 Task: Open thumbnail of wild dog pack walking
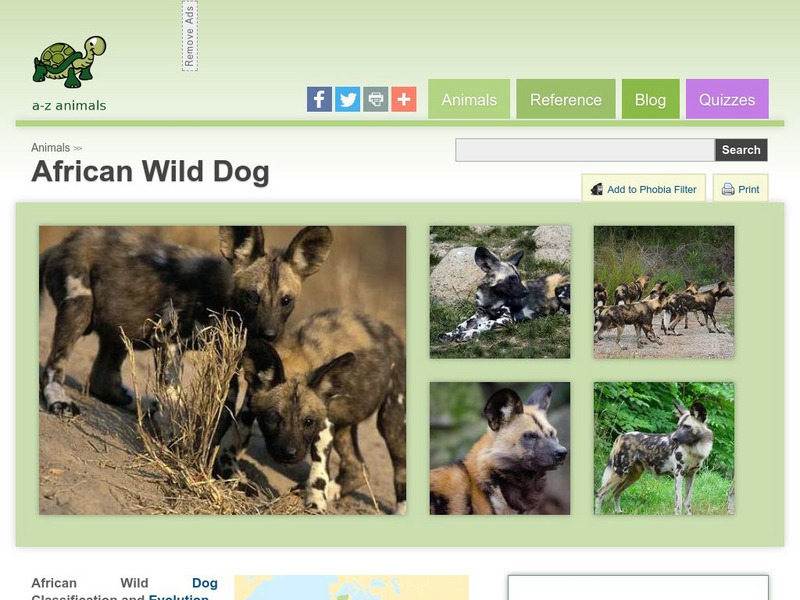pos(664,292)
